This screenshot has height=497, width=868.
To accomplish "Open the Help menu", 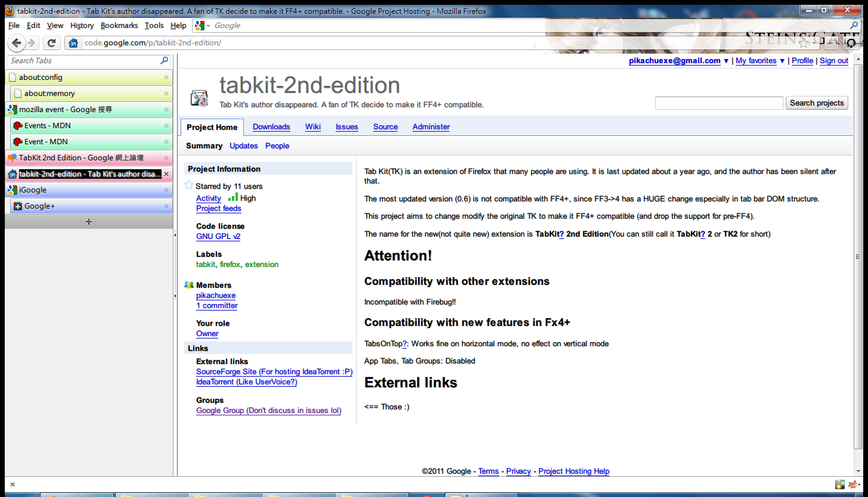I will click(x=178, y=26).
